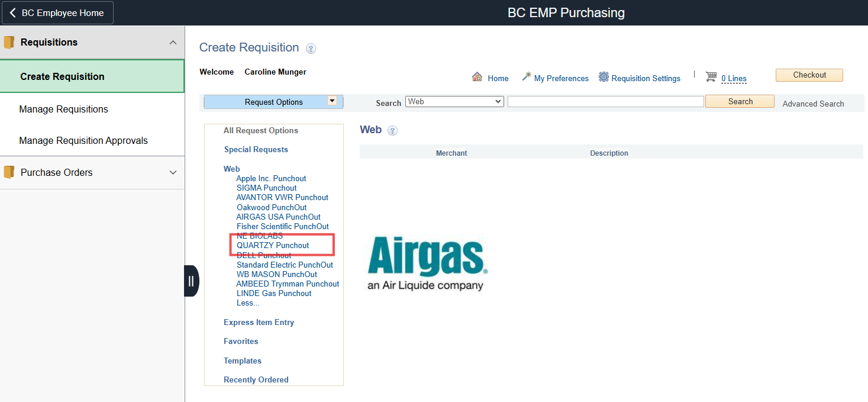Click the Request Options button

coord(273,102)
